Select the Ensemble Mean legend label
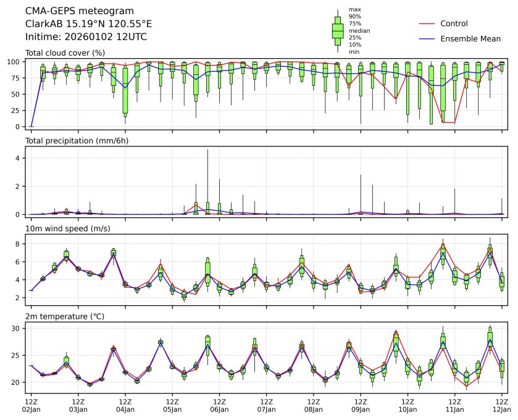This screenshot has width=518, height=420. tap(470, 38)
